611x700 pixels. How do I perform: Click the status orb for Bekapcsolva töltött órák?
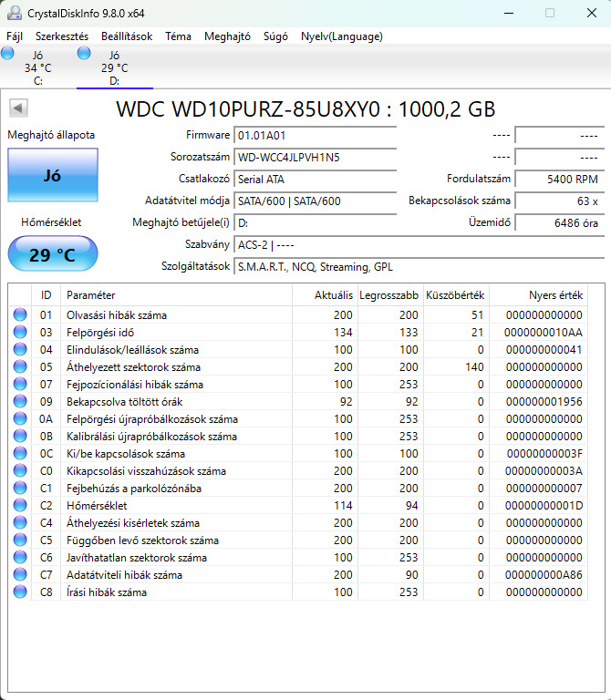click(20, 401)
